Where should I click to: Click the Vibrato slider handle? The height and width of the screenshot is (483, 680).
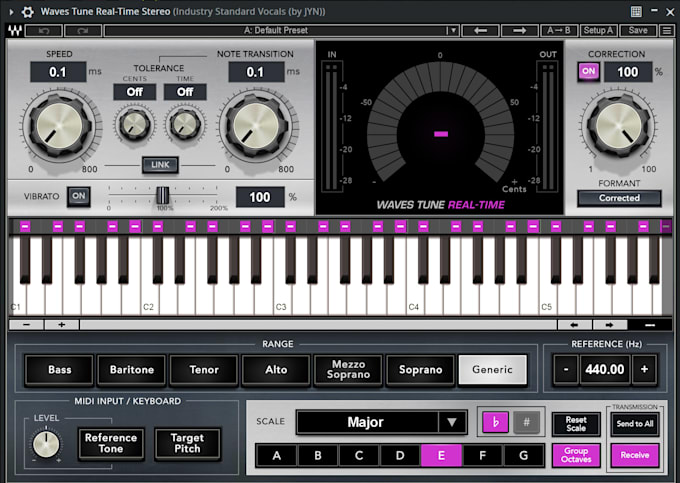[163, 195]
